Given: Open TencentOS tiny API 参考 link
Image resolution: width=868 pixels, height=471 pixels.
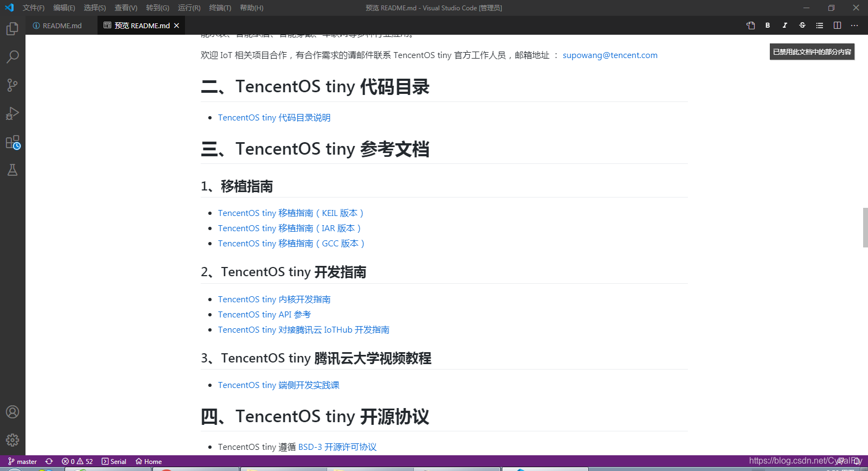Looking at the screenshot, I should click(264, 315).
